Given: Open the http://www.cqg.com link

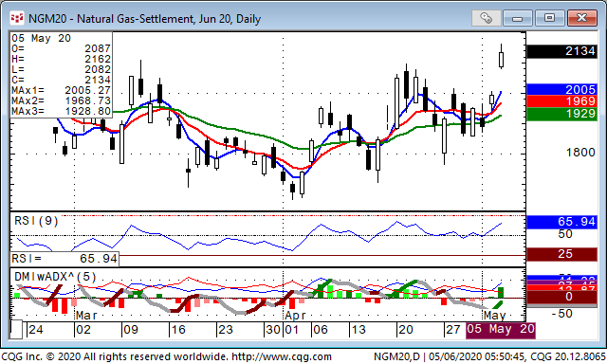Looking at the screenshot, I should tap(281, 356).
